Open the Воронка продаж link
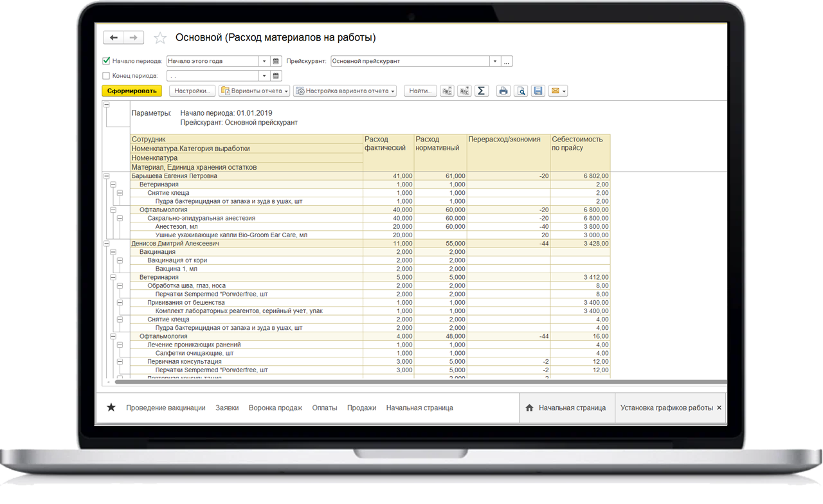The image size is (823, 504). click(x=275, y=408)
